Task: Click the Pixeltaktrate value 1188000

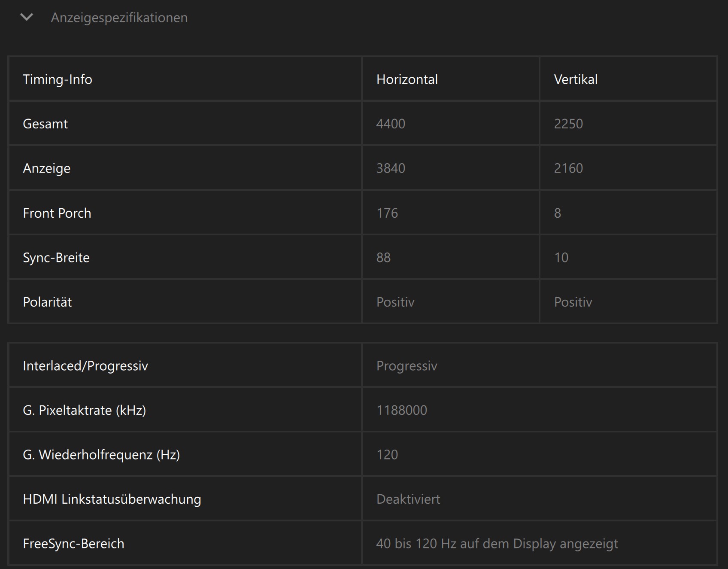Action: (401, 411)
